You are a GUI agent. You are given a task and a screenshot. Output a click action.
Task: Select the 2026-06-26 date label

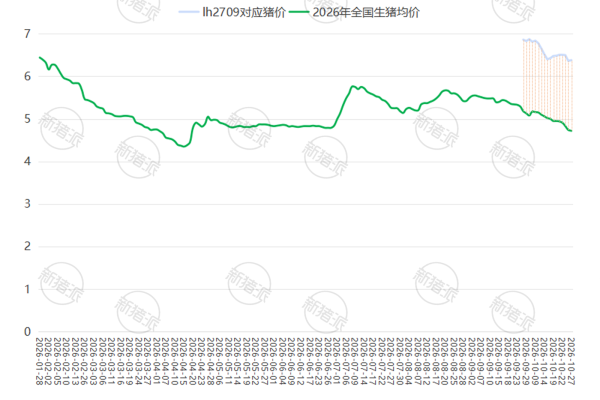tap(328, 361)
